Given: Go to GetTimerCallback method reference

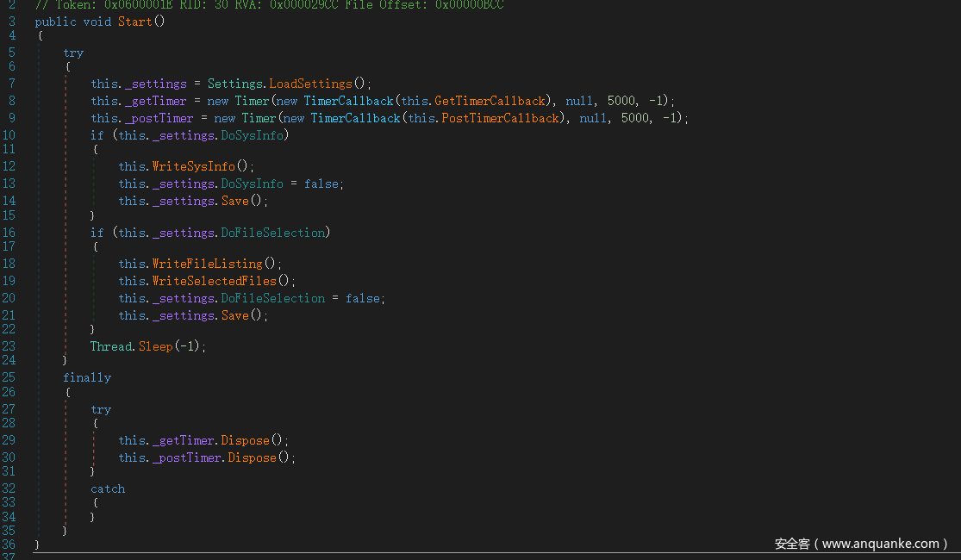Looking at the screenshot, I should click(490, 101).
